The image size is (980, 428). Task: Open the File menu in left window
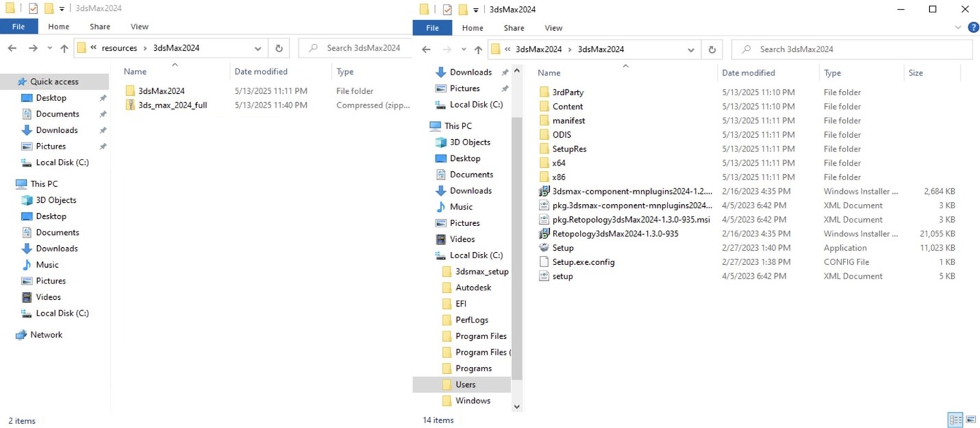(19, 27)
